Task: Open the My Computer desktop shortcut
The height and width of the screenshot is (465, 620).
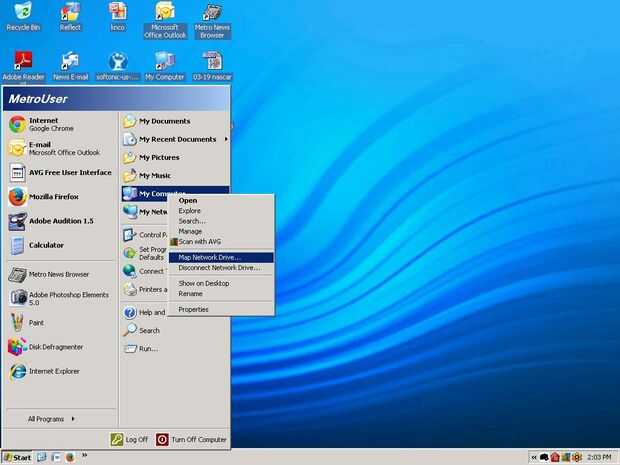Action: [164, 66]
